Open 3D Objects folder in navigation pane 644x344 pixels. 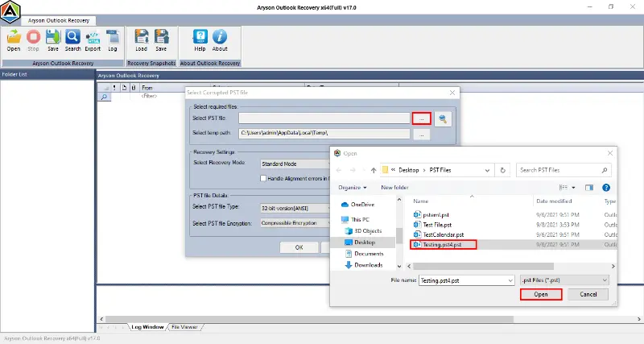364,231
